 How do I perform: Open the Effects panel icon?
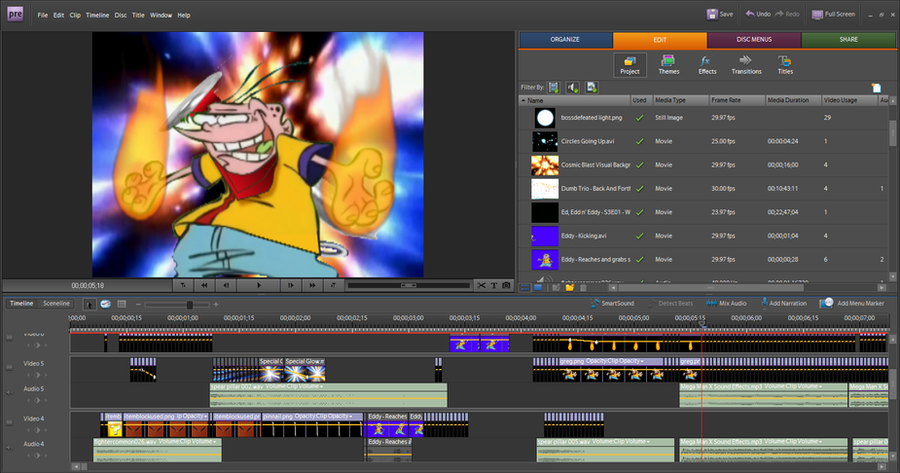tap(707, 65)
